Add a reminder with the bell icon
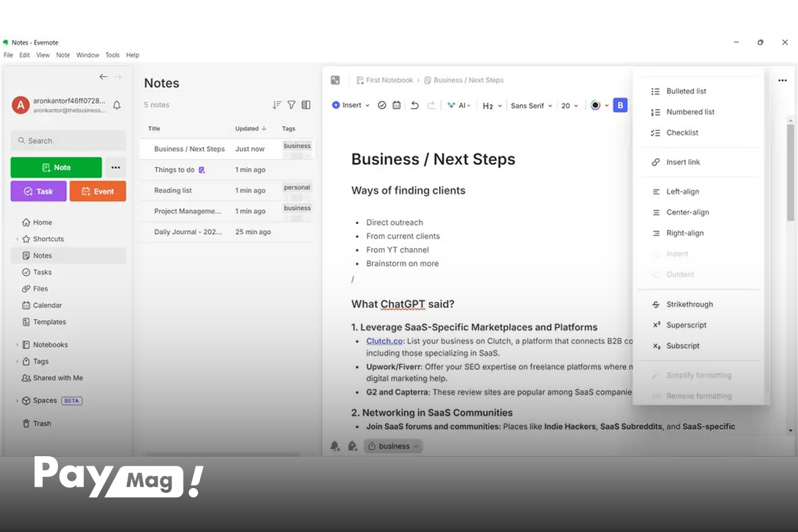Image resolution: width=798 pixels, height=532 pixels. pos(335,446)
